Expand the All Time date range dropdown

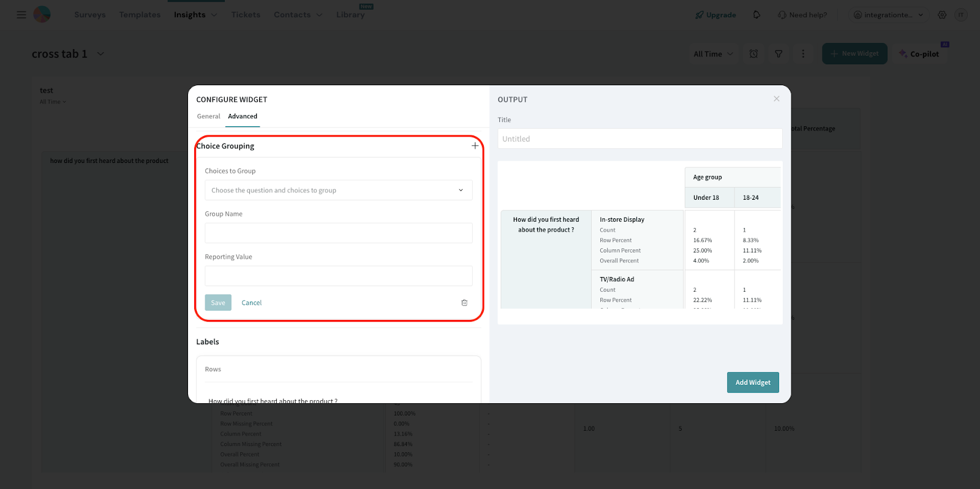point(713,54)
